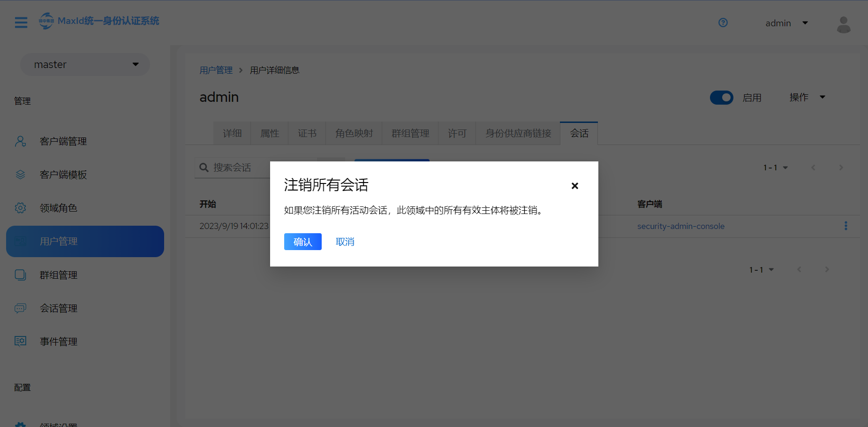
Task: Close the 注销所有会话 dialog
Action: click(x=575, y=186)
